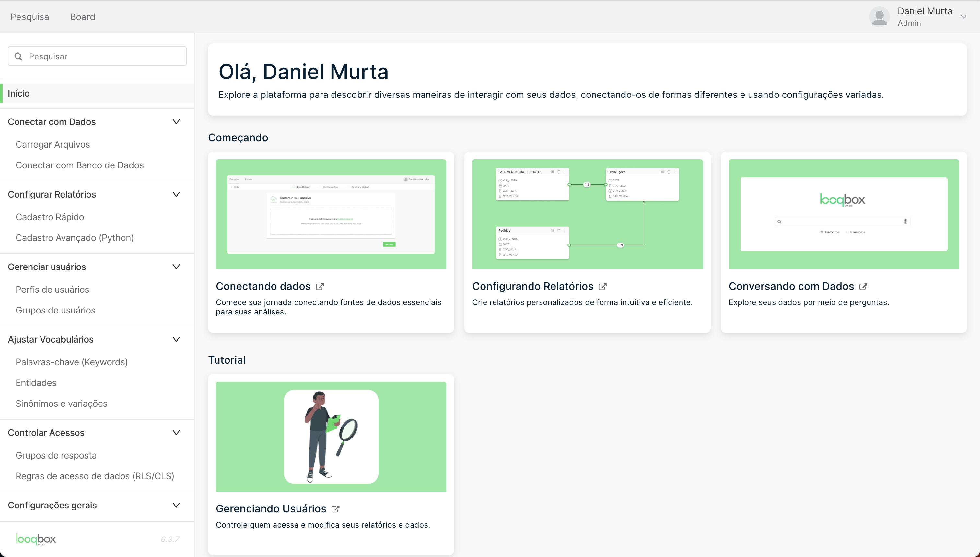Switch to the Board top menu
The height and width of the screenshot is (557, 980).
83,17
